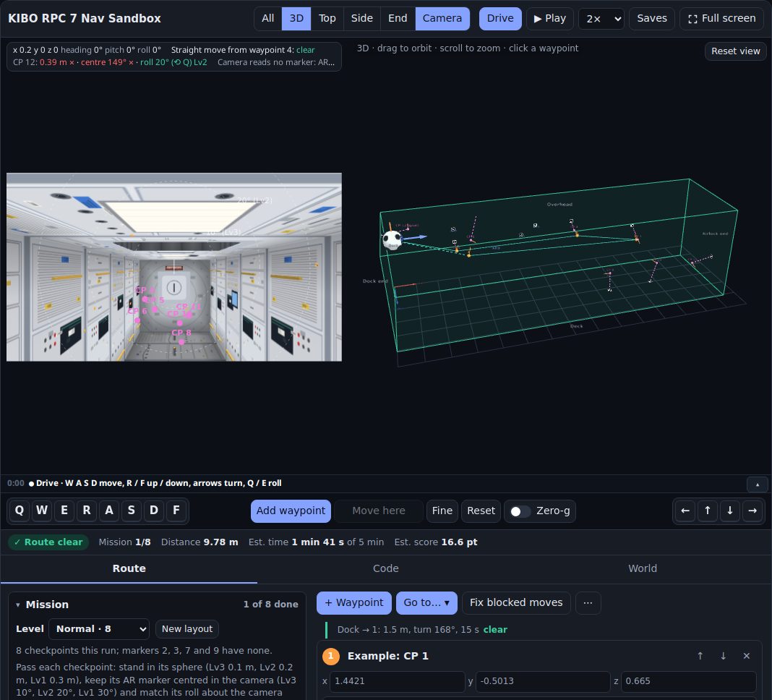Click the Astrobee robot sphere in 3D view
The width and height of the screenshot is (772, 700).
[393, 240]
